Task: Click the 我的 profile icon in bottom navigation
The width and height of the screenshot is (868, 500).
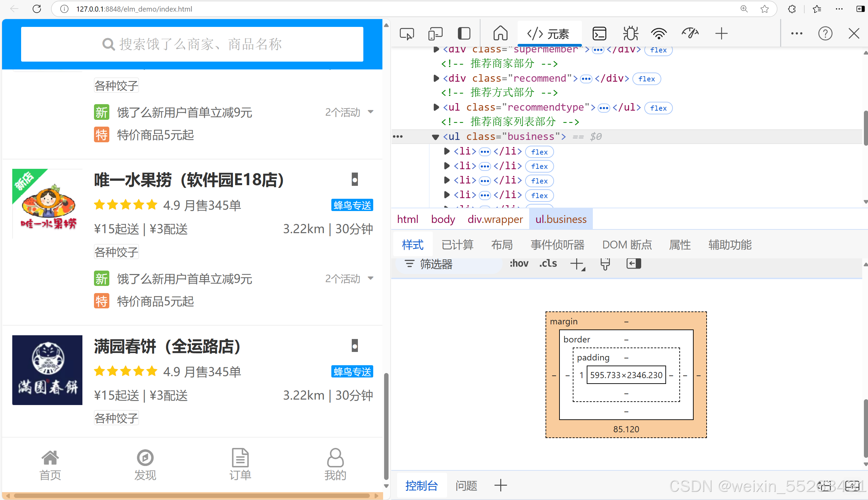Action: click(x=335, y=458)
